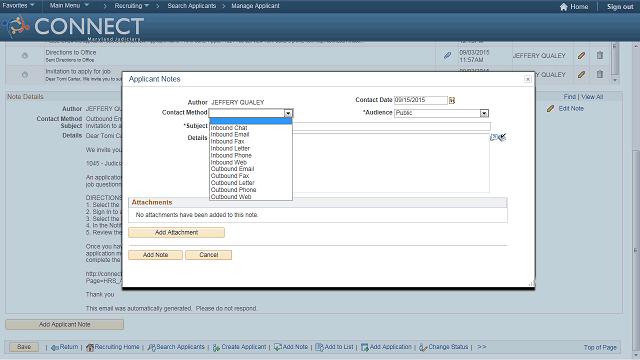Delete the Directions to Office note trash icon

click(600, 55)
